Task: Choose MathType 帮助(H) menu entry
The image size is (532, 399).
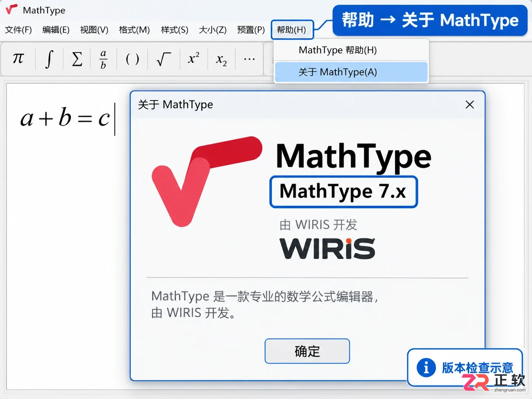Action: (x=351, y=50)
